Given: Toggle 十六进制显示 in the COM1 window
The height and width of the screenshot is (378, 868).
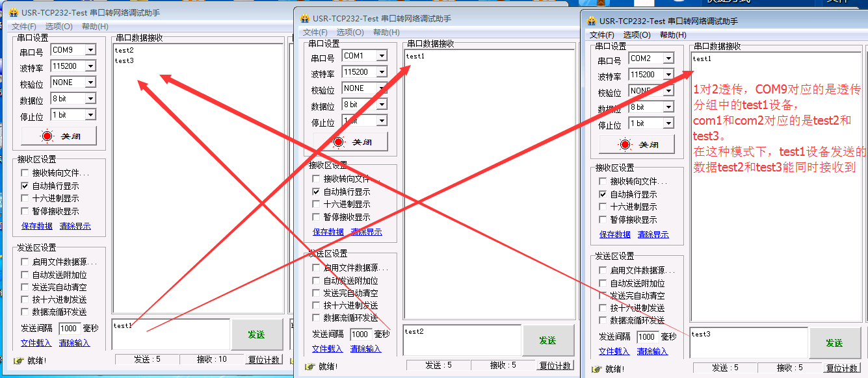Looking at the screenshot, I should (x=316, y=205).
